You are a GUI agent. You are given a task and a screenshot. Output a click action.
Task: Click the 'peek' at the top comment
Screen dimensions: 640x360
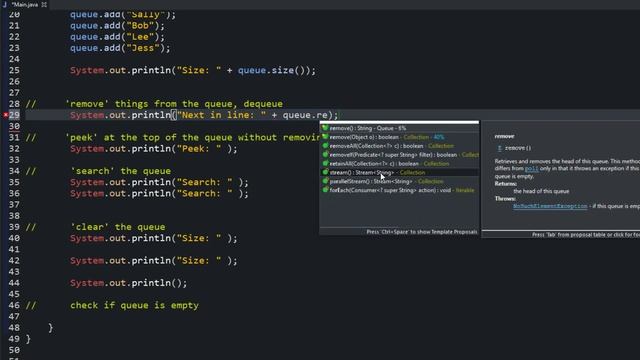193,138
